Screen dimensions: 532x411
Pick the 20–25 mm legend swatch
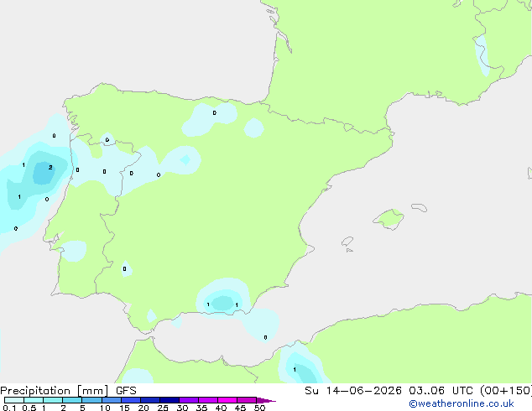pyautogui.click(x=149, y=400)
